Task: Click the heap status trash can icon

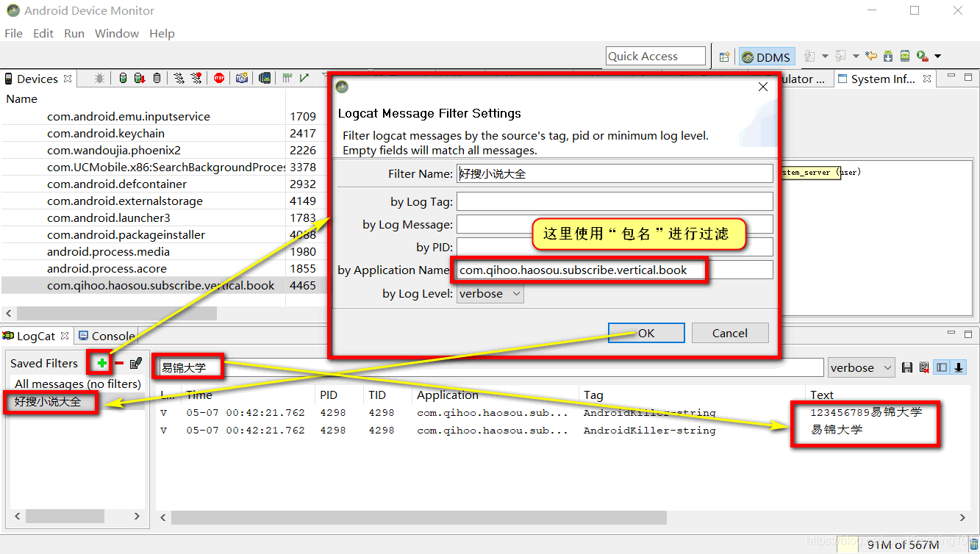Action: (973, 544)
